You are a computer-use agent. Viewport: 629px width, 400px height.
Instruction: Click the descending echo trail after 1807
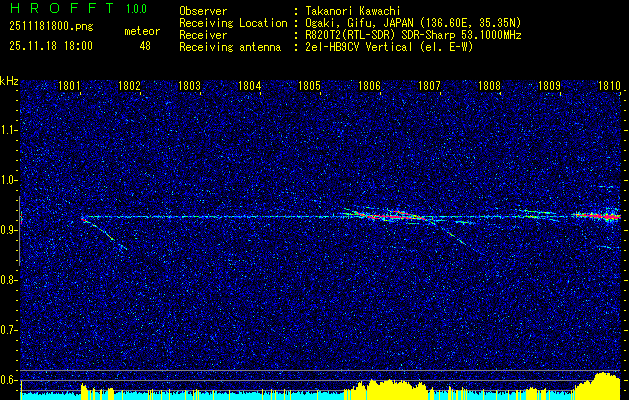(x=451, y=234)
